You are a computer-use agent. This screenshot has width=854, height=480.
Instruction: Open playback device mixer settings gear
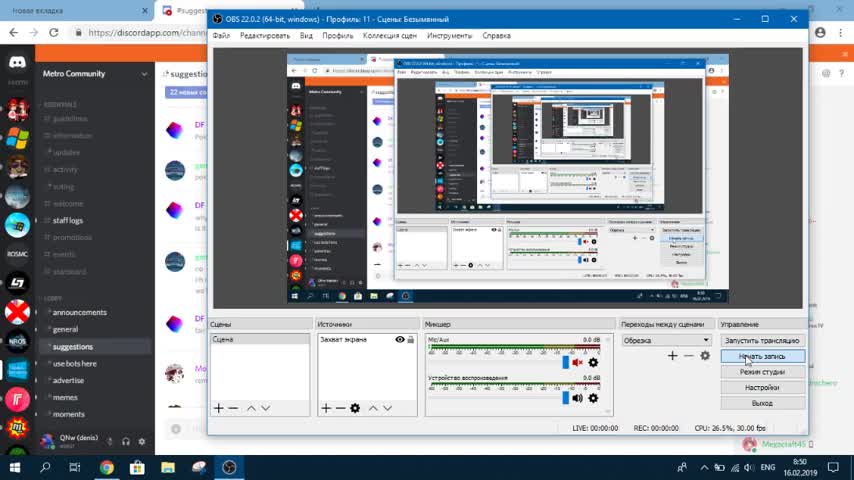(593, 398)
